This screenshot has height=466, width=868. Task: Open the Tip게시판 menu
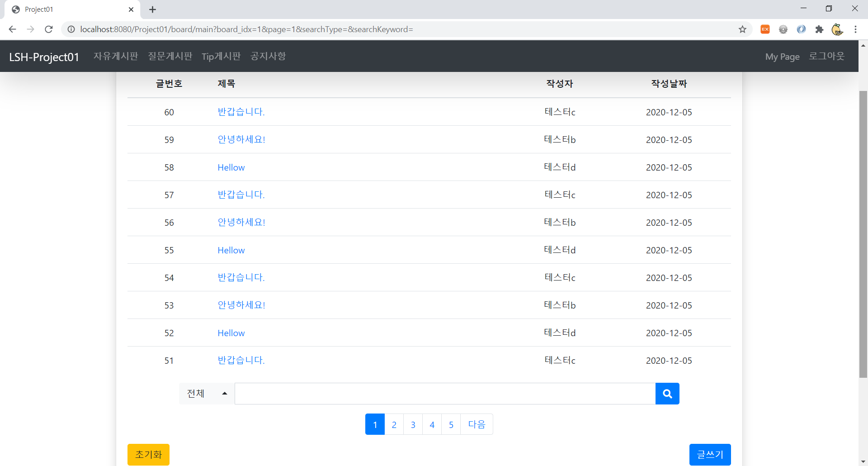[x=221, y=56]
